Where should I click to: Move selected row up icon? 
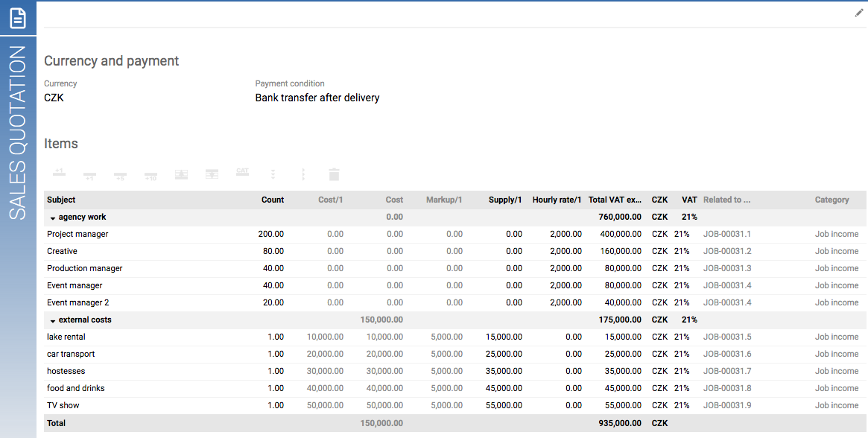click(182, 174)
